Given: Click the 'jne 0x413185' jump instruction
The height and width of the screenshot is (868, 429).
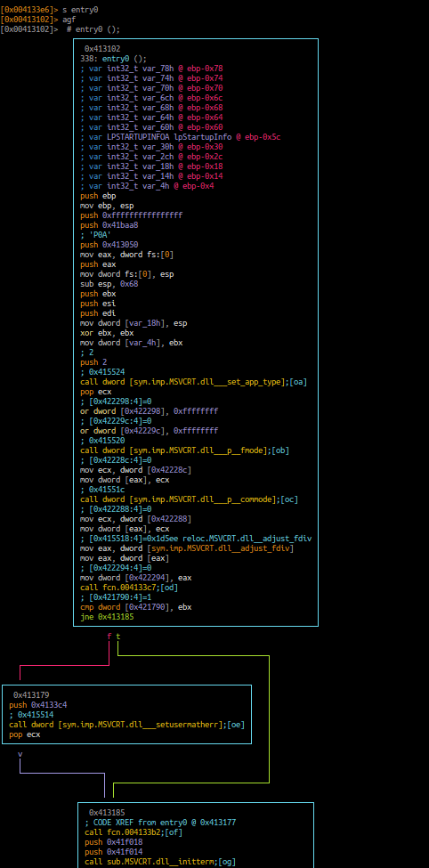Looking at the screenshot, I should [107, 617].
